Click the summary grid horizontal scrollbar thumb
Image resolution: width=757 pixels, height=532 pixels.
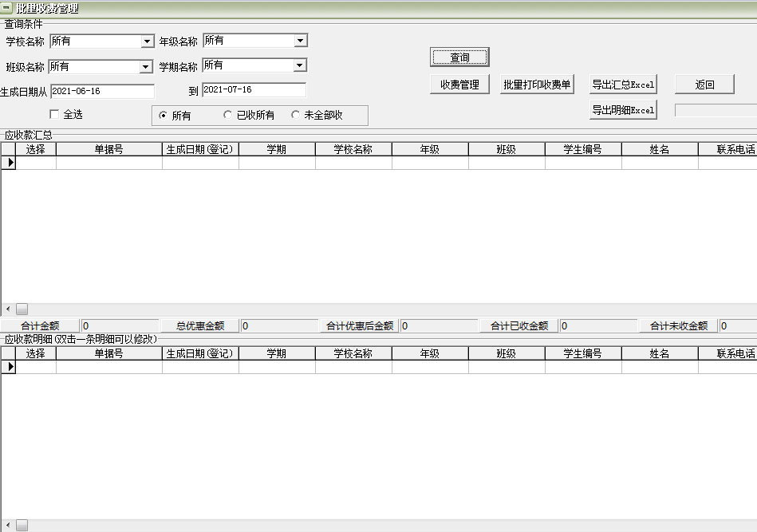click(22, 309)
